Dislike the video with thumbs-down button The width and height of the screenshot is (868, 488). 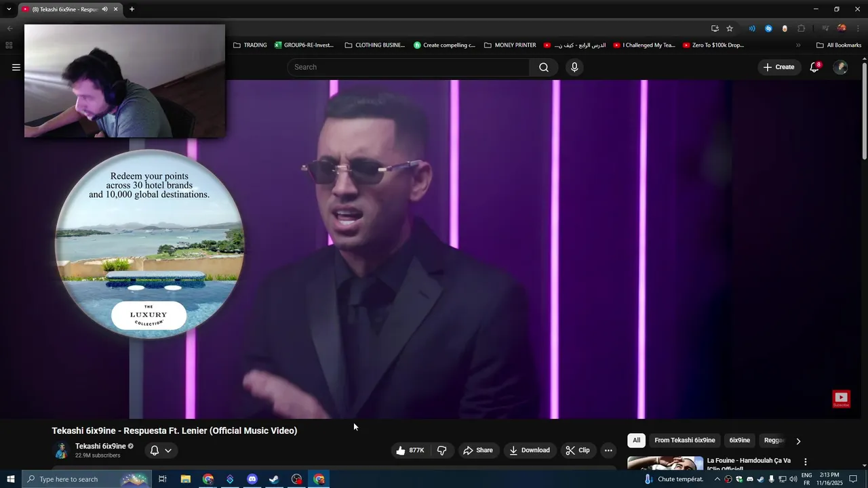(442, 450)
